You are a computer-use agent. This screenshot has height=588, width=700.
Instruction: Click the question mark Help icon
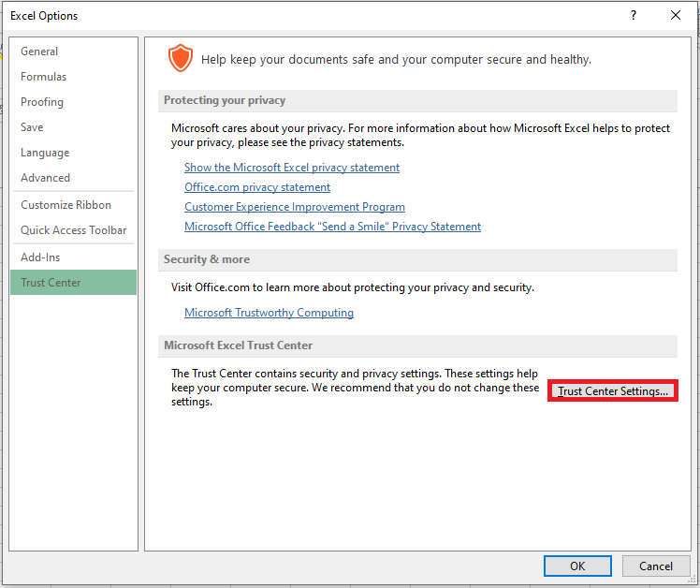point(633,16)
